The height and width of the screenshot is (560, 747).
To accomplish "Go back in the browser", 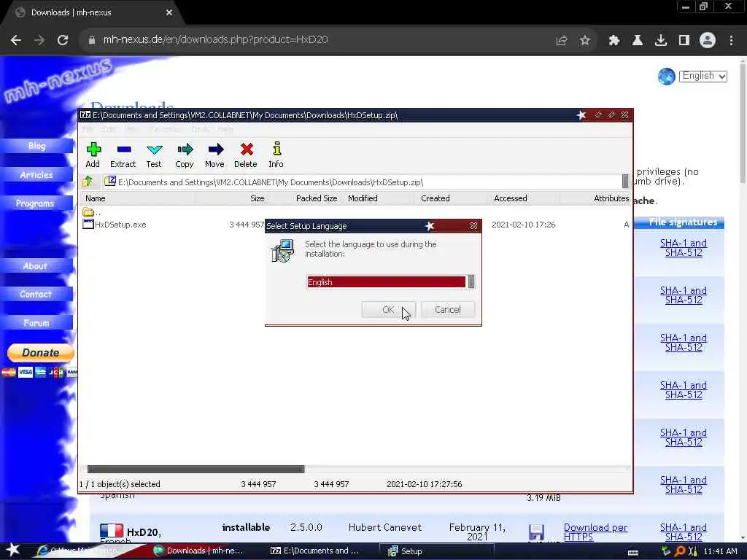I will tap(16, 40).
